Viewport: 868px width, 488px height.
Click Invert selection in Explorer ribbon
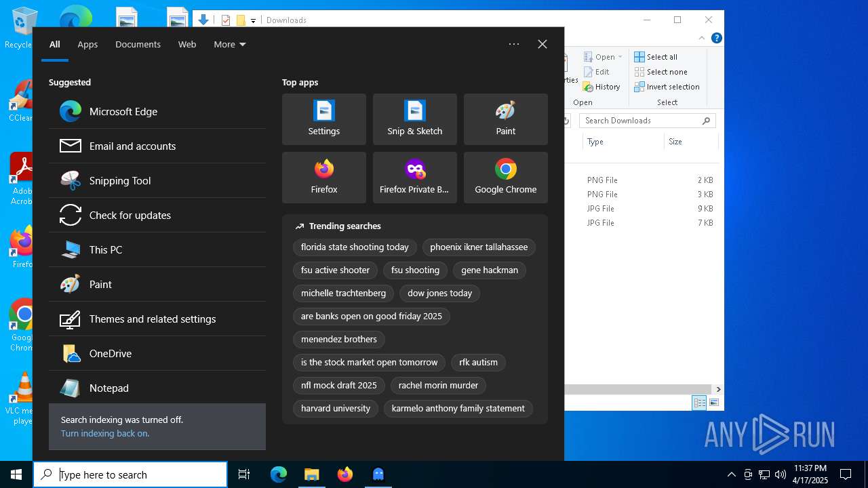667,87
